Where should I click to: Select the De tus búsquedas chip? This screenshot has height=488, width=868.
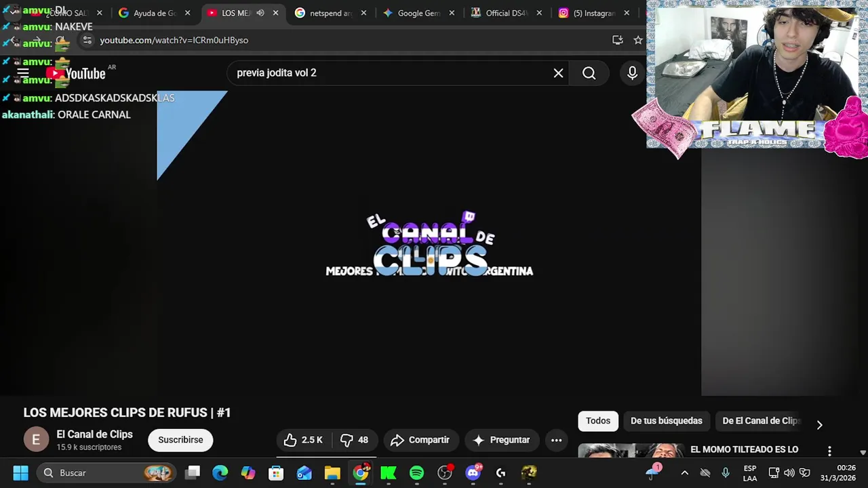coord(667,421)
